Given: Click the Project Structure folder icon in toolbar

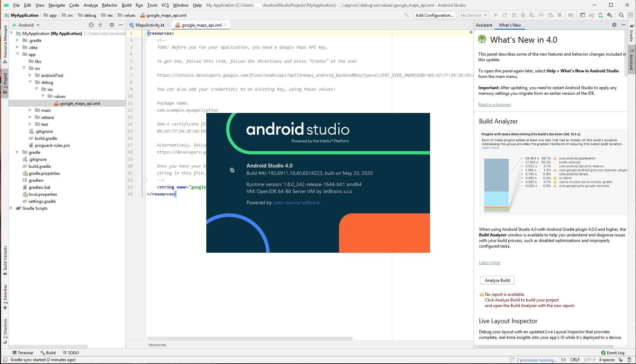Looking at the screenshot, I should click(x=571, y=15).
